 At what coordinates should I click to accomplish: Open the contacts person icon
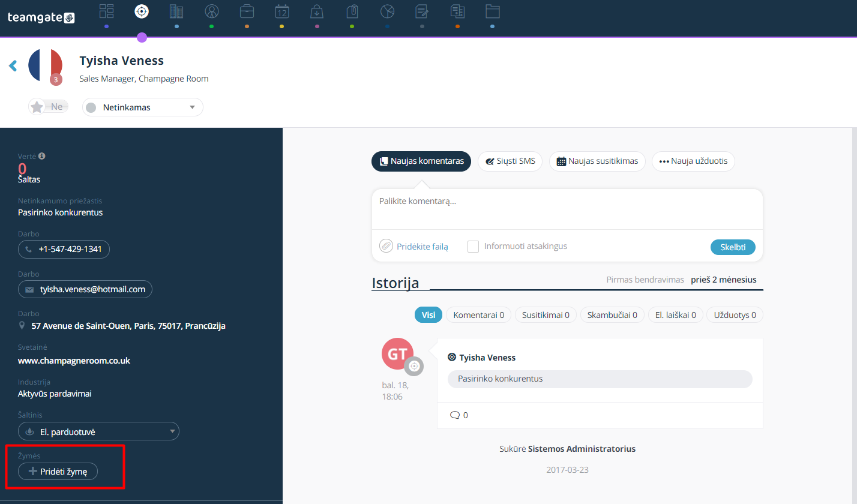(212, 11)
